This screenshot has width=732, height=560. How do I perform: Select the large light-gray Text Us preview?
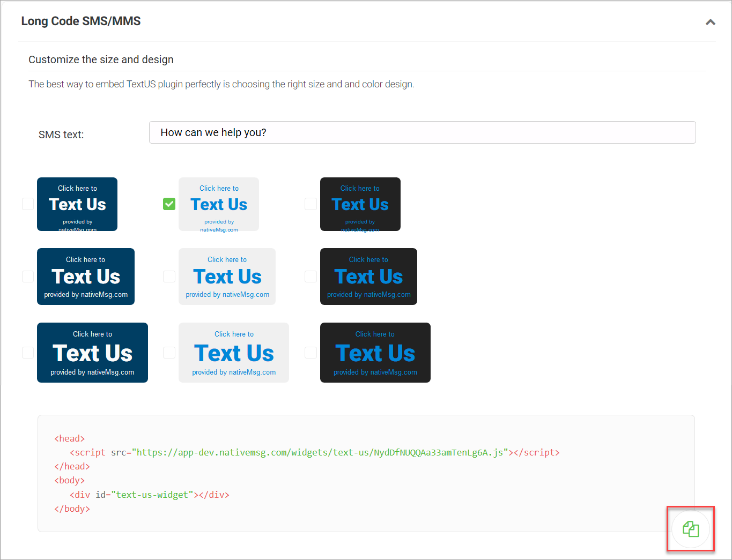click(234, 353)
